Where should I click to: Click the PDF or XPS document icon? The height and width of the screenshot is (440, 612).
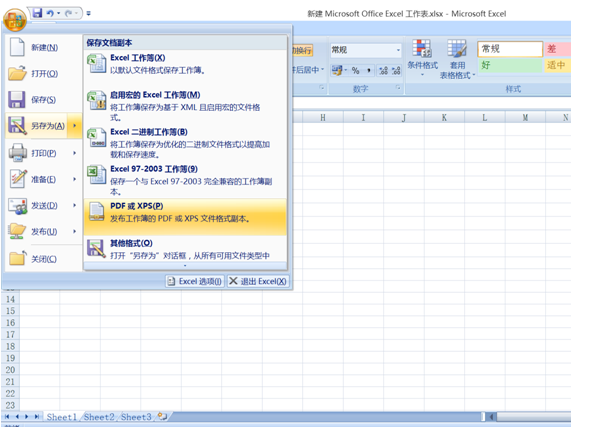[x=96, y=212]
